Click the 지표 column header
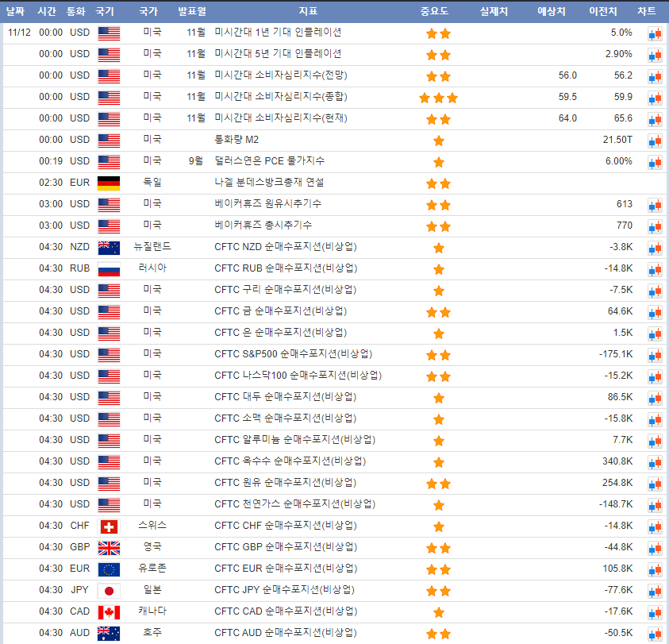Viewport: 669px width, 644px height. click(x=309, y=11)
